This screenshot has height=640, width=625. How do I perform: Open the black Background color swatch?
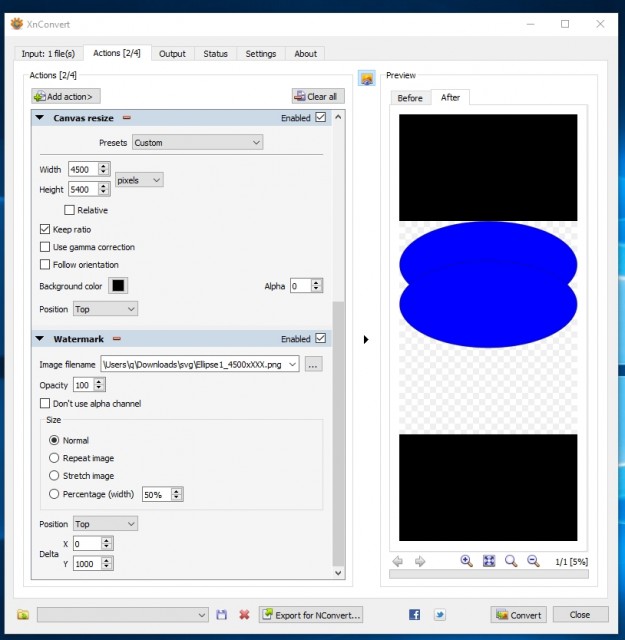click(118, 286)
